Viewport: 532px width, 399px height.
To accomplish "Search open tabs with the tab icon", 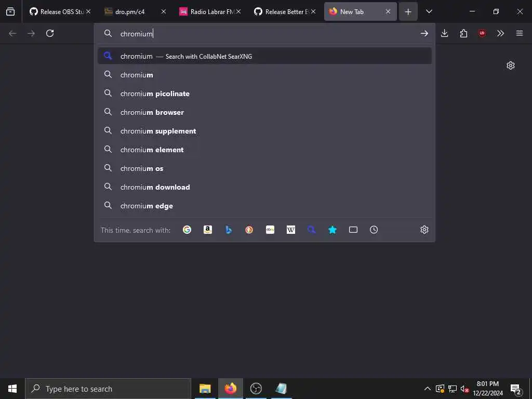I will point(353,230).
